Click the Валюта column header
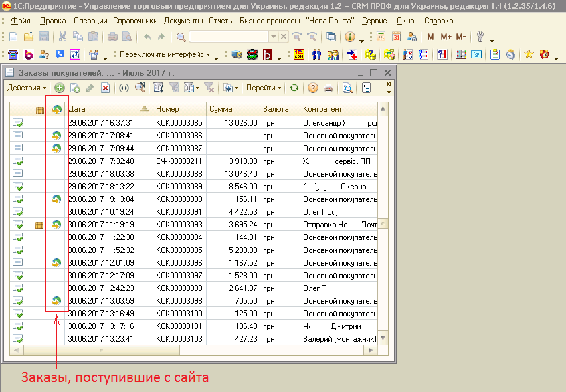 coord(280,109)
